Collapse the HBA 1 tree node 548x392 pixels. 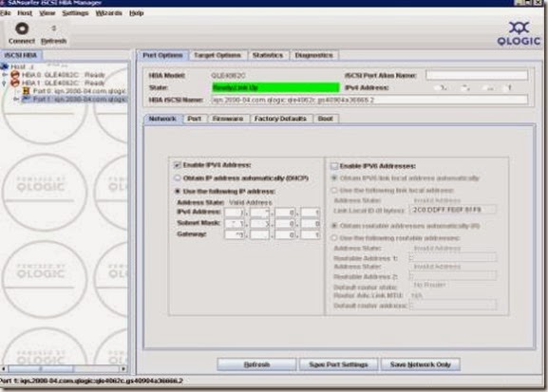(5, 84)
